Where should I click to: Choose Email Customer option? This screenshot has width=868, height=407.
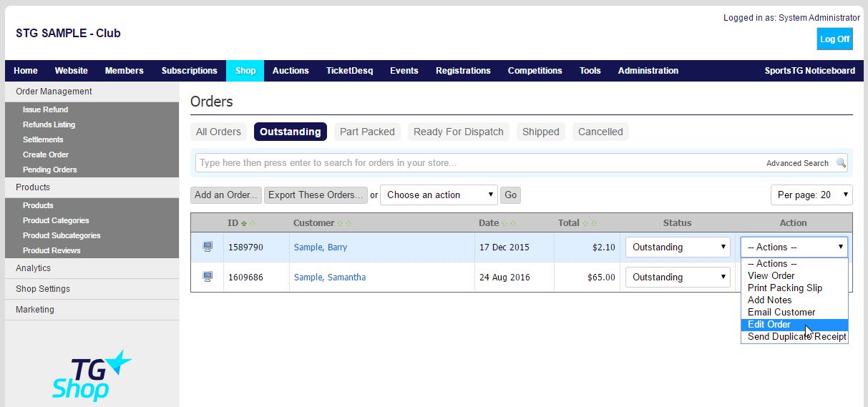pyautogui.click(x=794, y=312)
